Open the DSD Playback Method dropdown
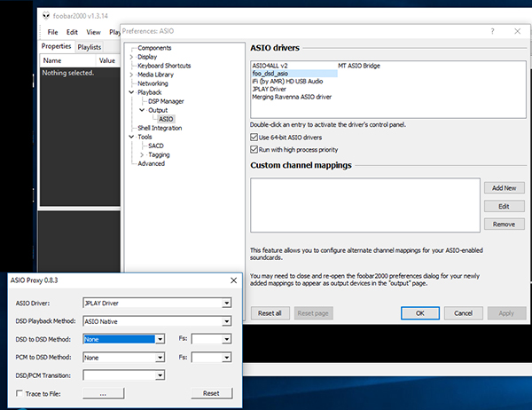 tap(227, 321)
